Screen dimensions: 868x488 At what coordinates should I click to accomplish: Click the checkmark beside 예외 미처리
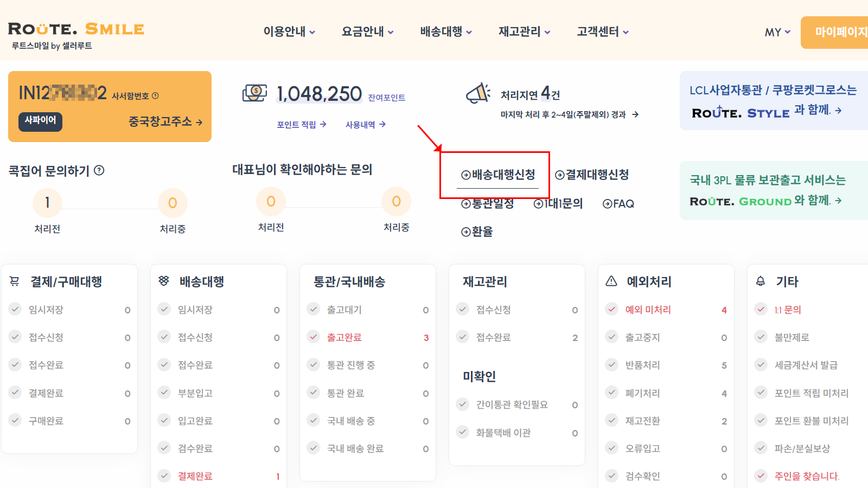[612, 310]
